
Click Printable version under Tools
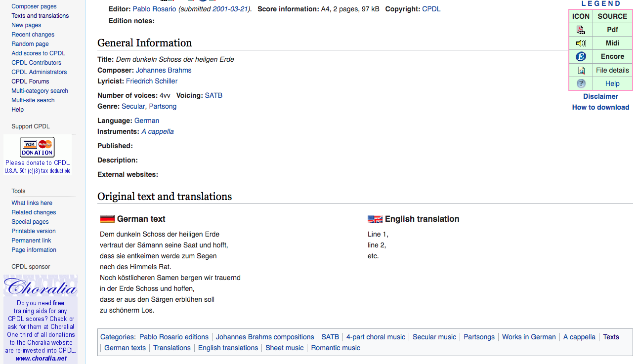(34, 231)
